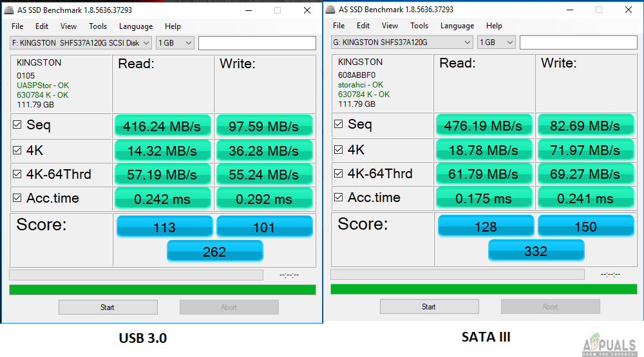Expand the G: KINGSTON SHFS37A120G drive dropdown

point(402,42)
